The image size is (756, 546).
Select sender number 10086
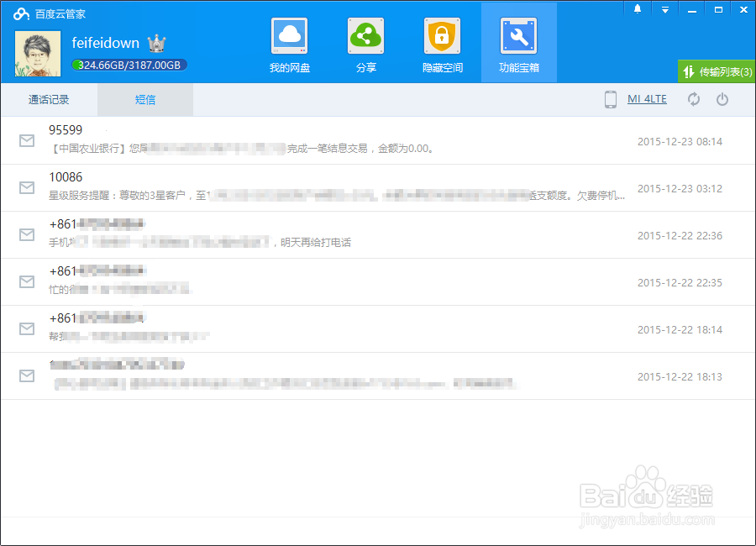tap(66, 177)
